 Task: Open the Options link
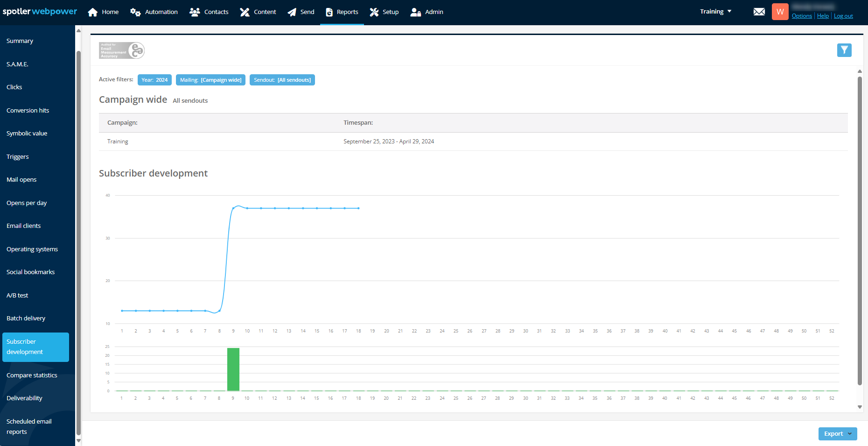point(802,16)
